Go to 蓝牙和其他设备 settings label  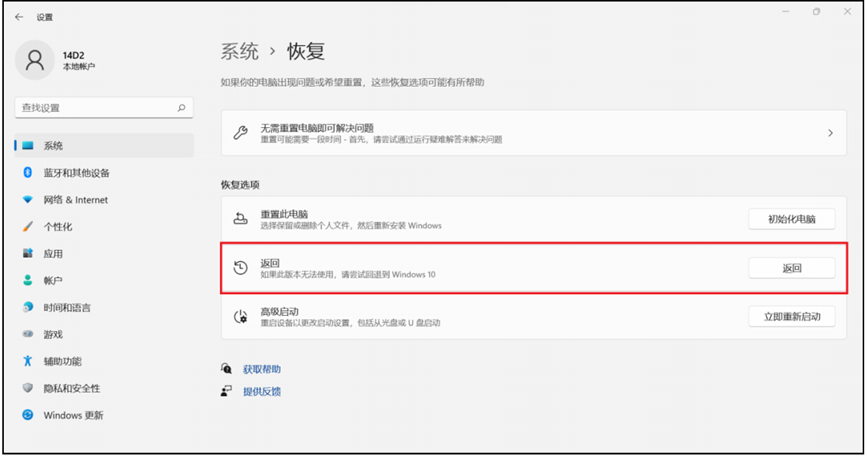pos(77,173)
